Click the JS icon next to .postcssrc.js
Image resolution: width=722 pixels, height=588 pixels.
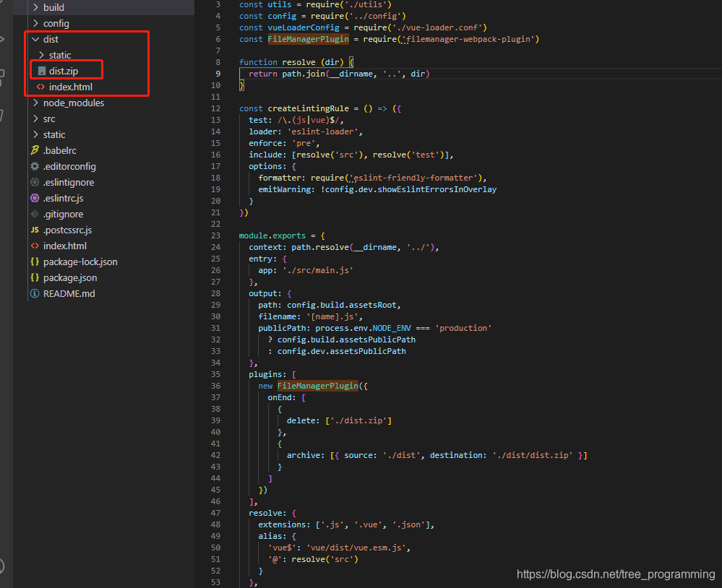(35, 230)
